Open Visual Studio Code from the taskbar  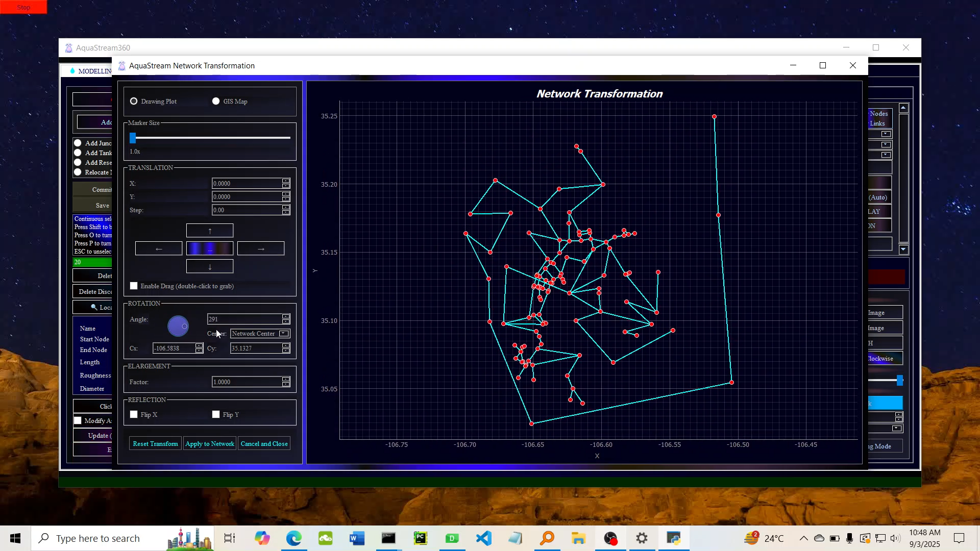483,538
